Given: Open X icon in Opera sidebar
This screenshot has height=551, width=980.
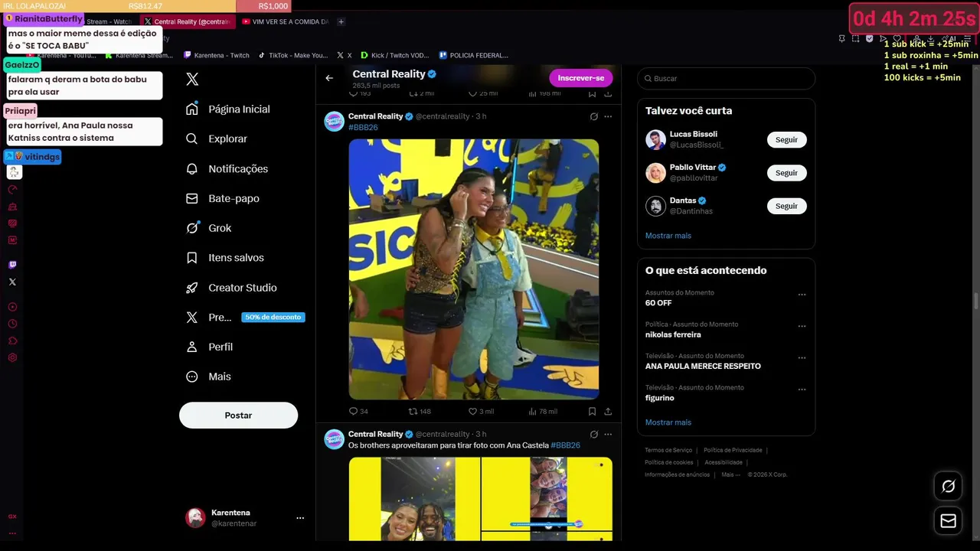Looking at the screenshot, I should tap(12, 282).
